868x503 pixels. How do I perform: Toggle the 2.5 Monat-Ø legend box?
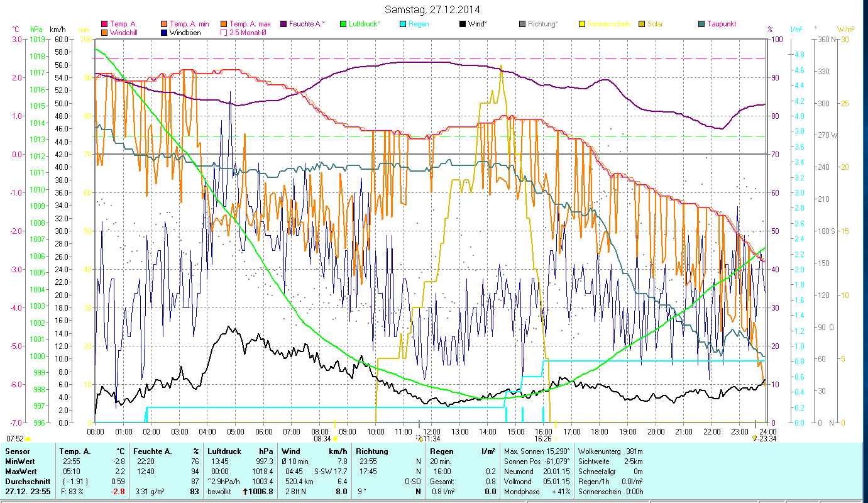[224, 32]
